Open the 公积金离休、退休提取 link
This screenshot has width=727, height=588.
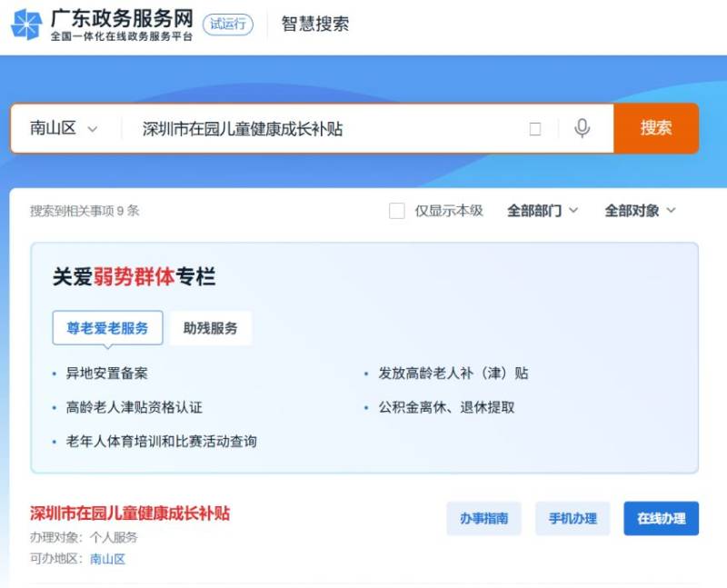coord(446,407)
